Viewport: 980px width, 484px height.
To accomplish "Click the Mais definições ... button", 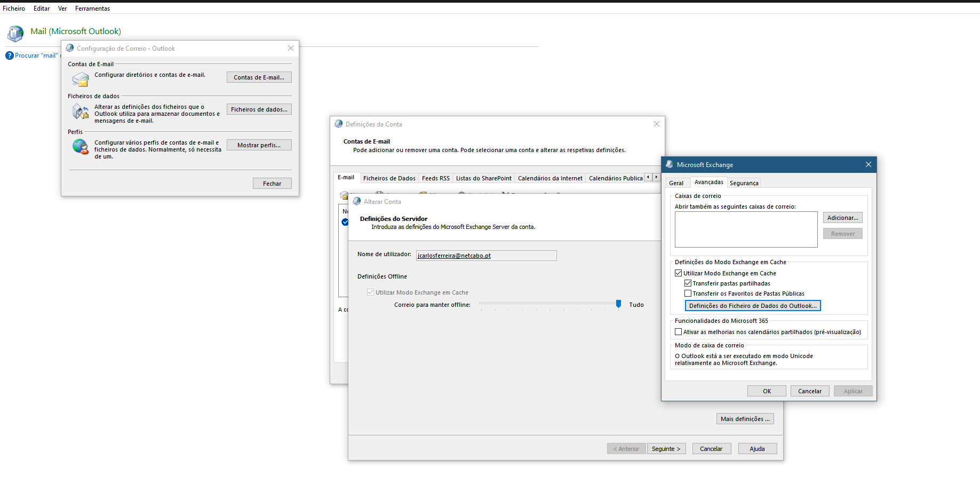I will 745,419.
